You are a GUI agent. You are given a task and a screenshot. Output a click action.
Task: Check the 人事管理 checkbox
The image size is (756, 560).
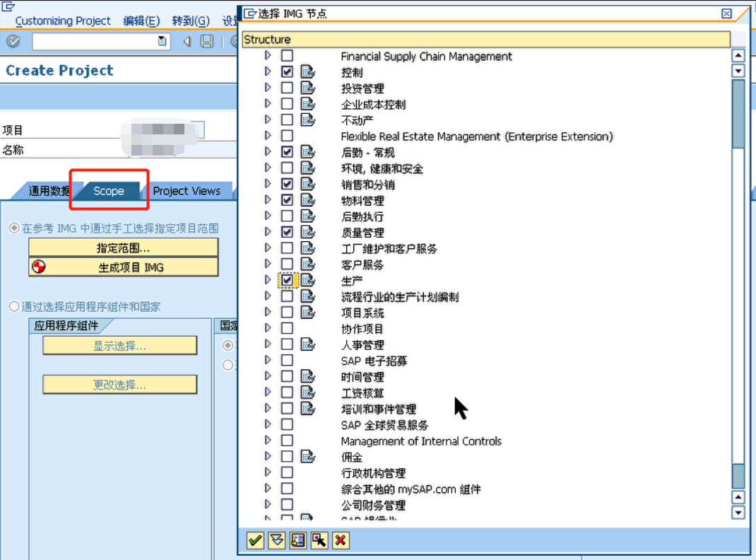(286, 345)
